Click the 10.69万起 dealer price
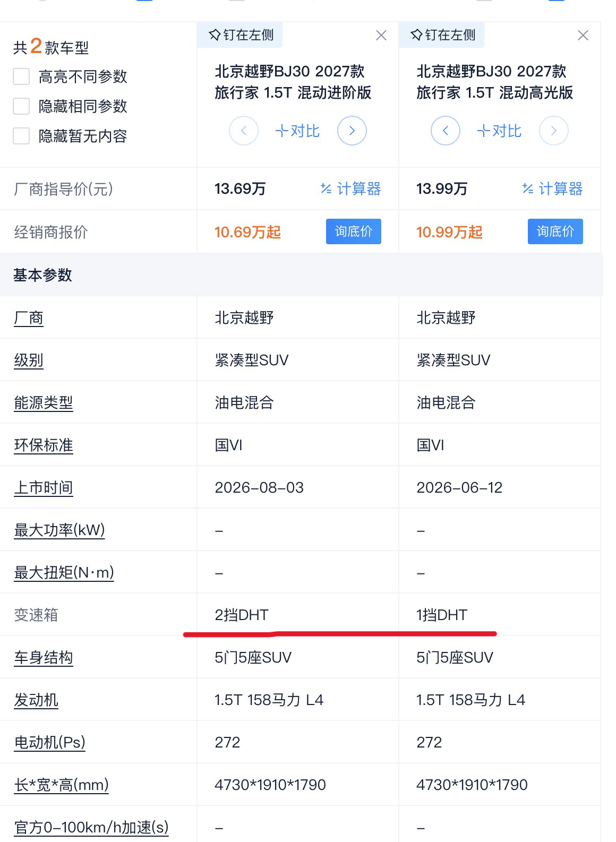This screenshot has height=842, width=616. point(247,232)
